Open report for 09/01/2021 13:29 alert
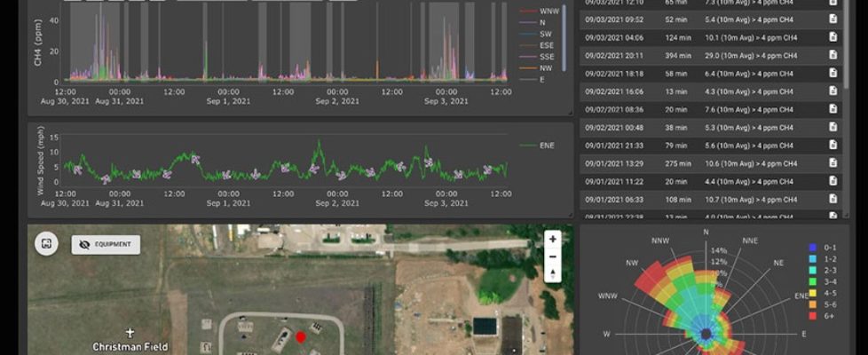The image size is (868, 355). (x=832, y=162)
